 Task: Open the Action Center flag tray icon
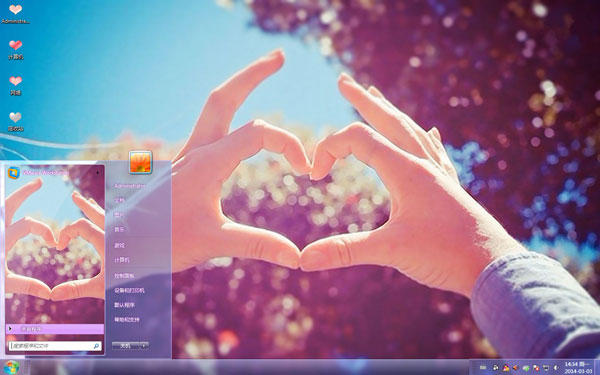click(536, 368)
